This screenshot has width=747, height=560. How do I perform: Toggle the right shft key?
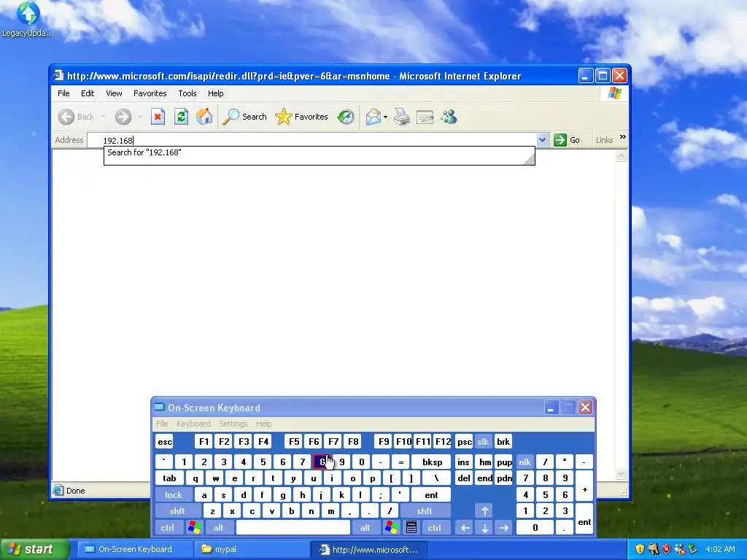tap(425, 511)
